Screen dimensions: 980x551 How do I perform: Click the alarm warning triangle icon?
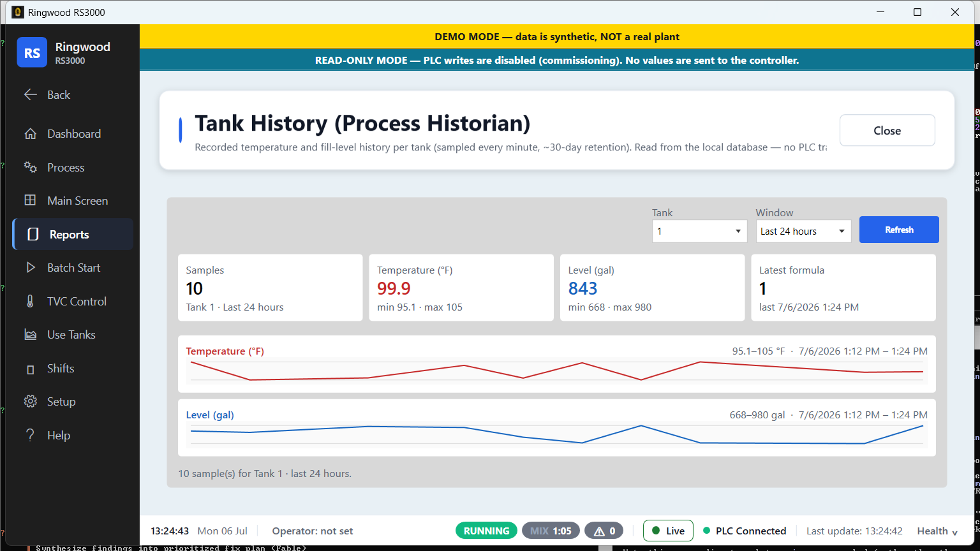pyautogui.click(x=599, y=531)
